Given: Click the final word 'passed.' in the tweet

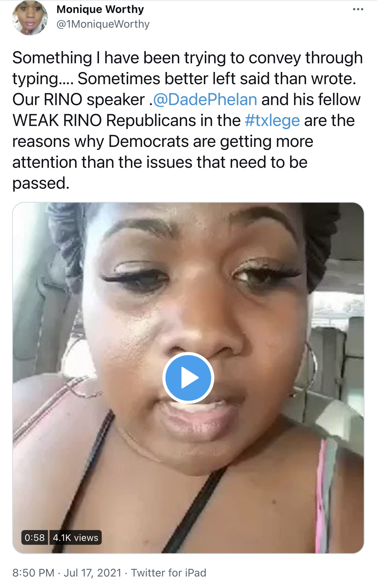Looking at the screenshot, I should (41, 183).
